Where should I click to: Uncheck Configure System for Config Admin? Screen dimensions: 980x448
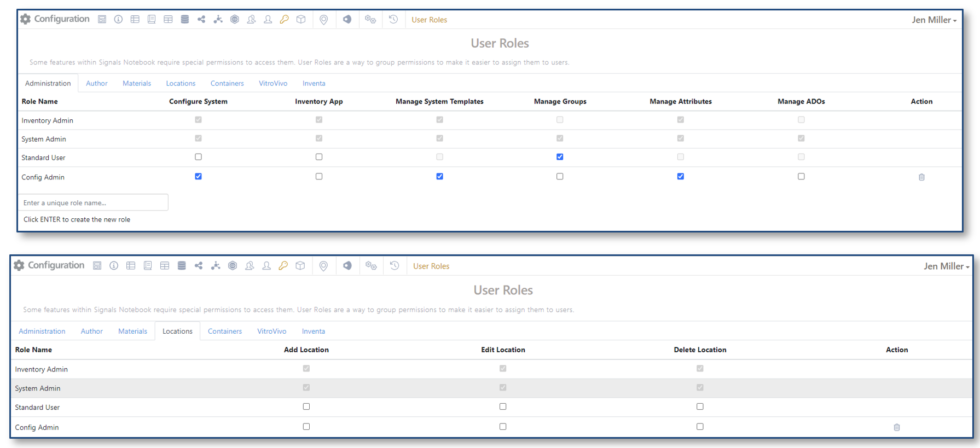199,177
